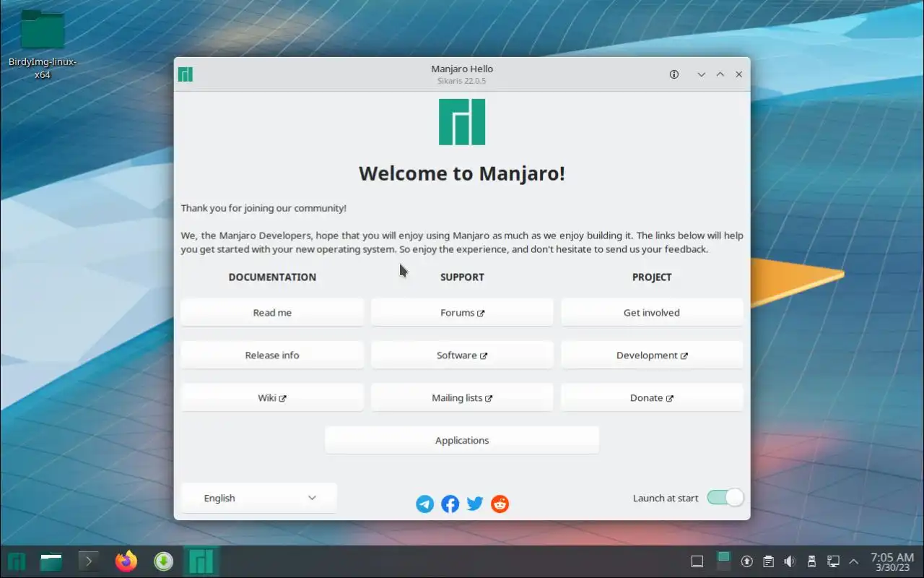Open the software installer download taskbar icon
Viewport: 924px width, 578px height.
[164, 561]
